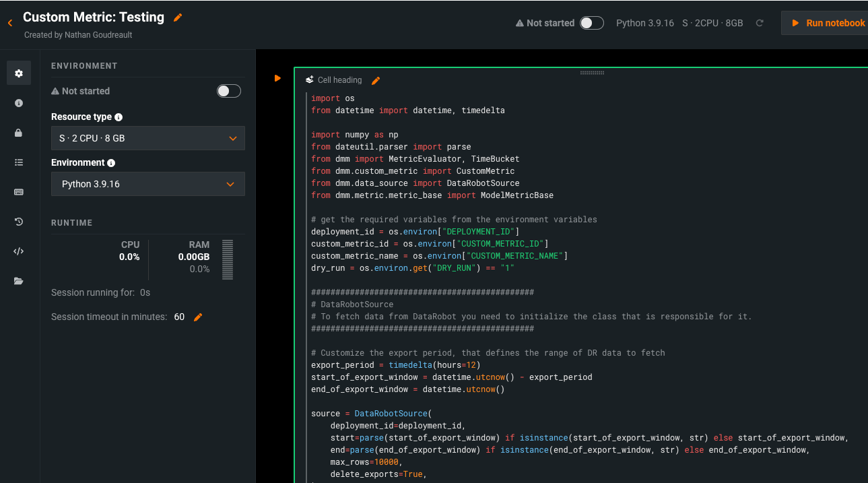
Task: Toggle the session switch in top bar
Action: 591,23
